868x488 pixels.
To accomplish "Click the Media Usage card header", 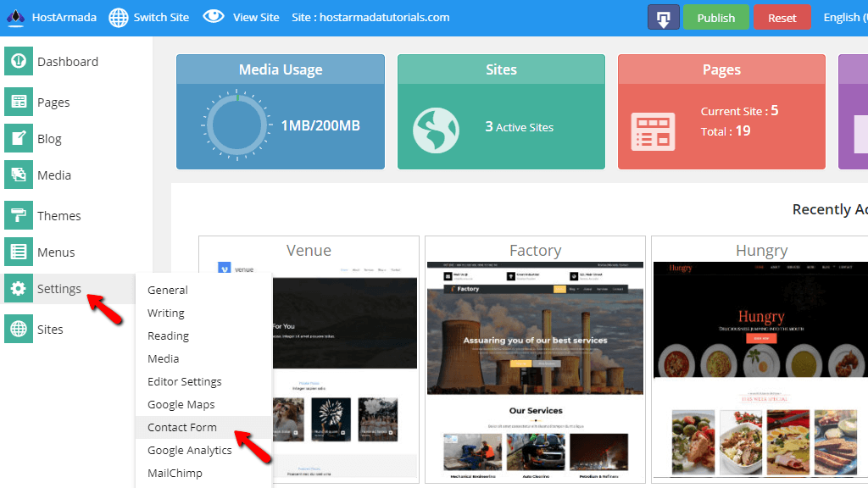I will [x=281, y=69].
